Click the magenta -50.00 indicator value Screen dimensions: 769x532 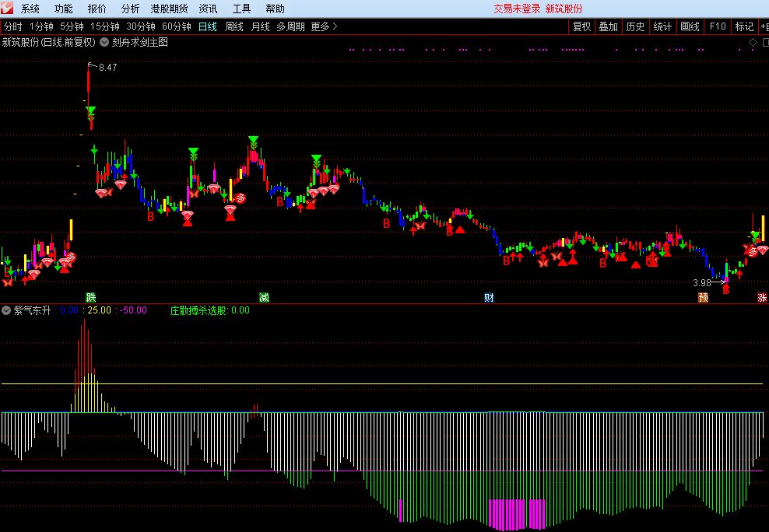coord(133,310)
